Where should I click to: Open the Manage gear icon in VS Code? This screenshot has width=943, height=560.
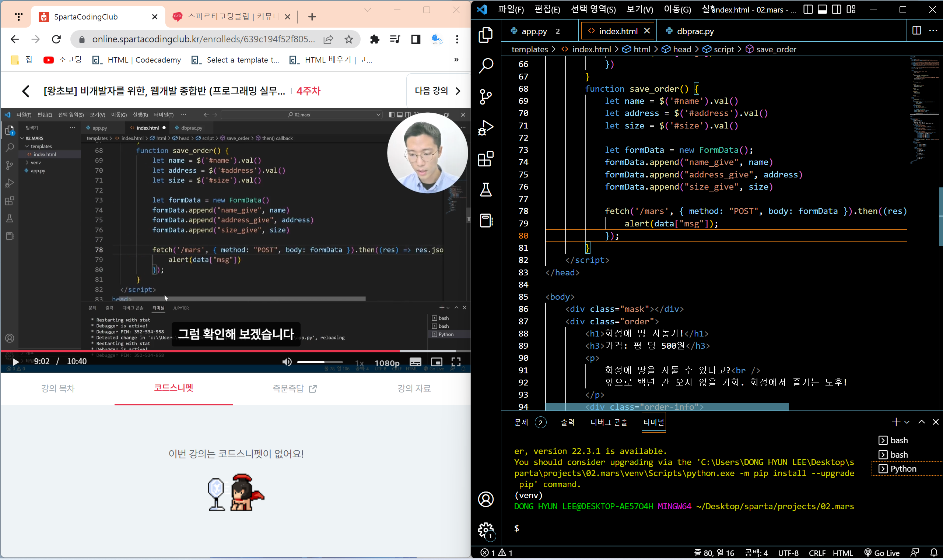[485, 530]
